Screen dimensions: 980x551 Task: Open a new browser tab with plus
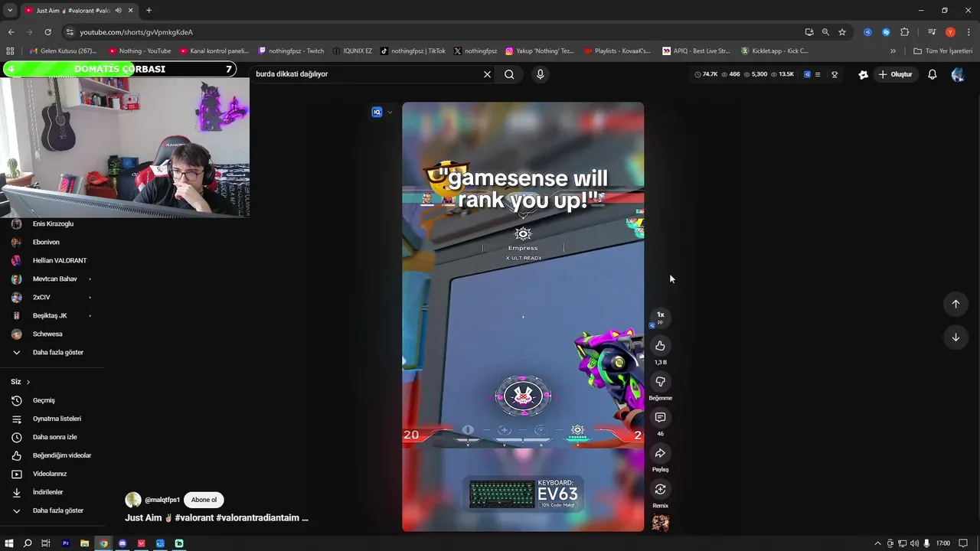[149, 11]
